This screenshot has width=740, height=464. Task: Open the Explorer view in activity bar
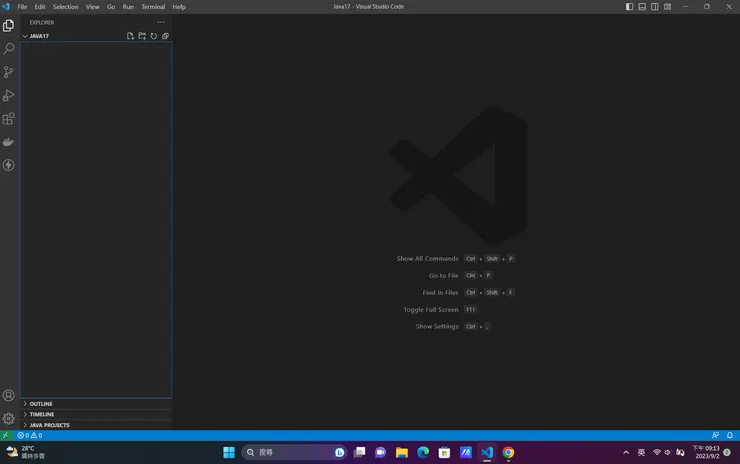pyautogui.click(x=8, y=25)
